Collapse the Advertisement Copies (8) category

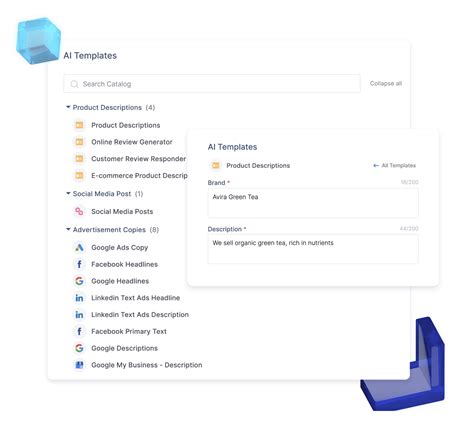pyautogui.click(x=68, y=229)
